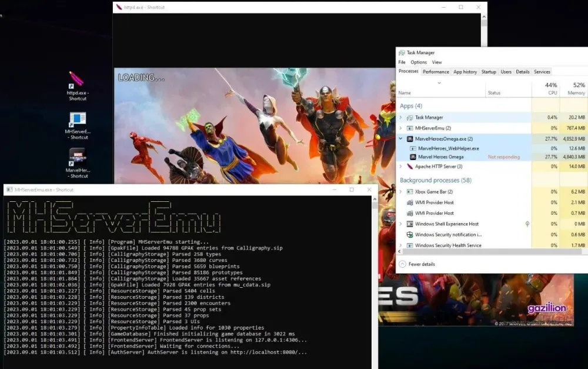Switch to the Performance tab
Image resolution: width=588 pixels, height=369 pixels.
click(x=436, y=72)
